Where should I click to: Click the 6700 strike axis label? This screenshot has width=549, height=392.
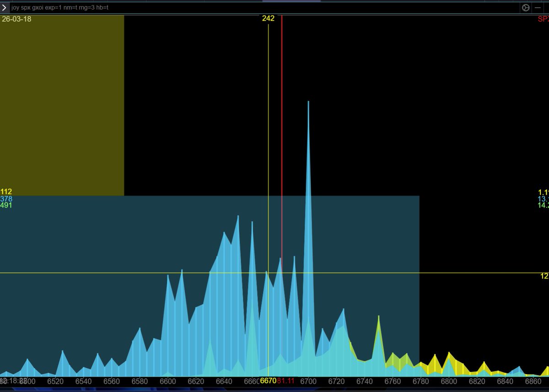click(308, 381)
